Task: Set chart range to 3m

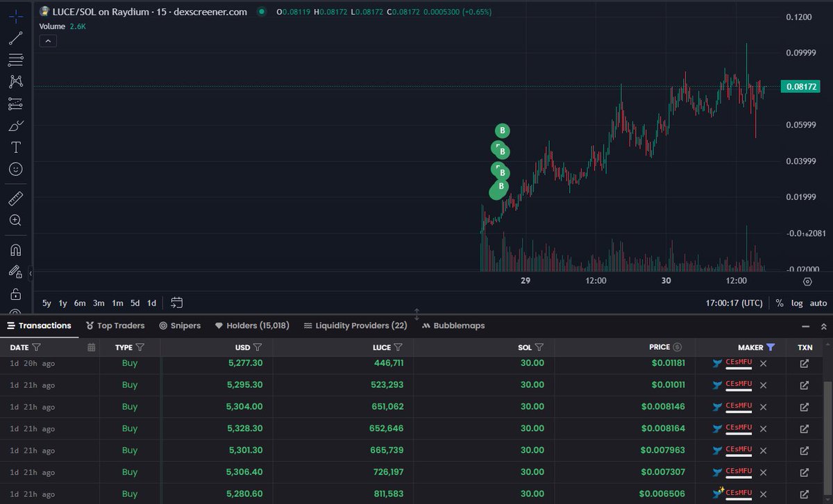Action: click(x=99, y=303)
